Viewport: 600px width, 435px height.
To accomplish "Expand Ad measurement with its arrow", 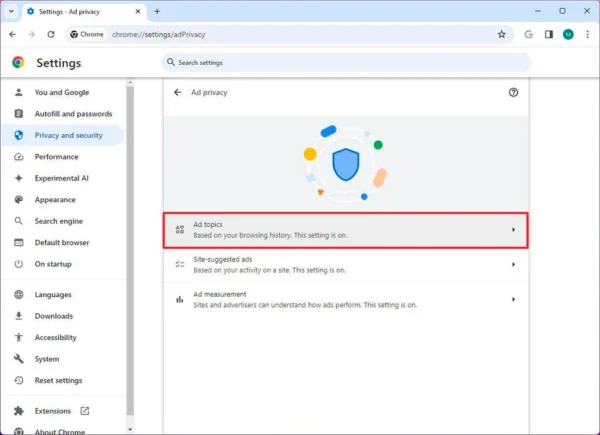I will [513, 299].
